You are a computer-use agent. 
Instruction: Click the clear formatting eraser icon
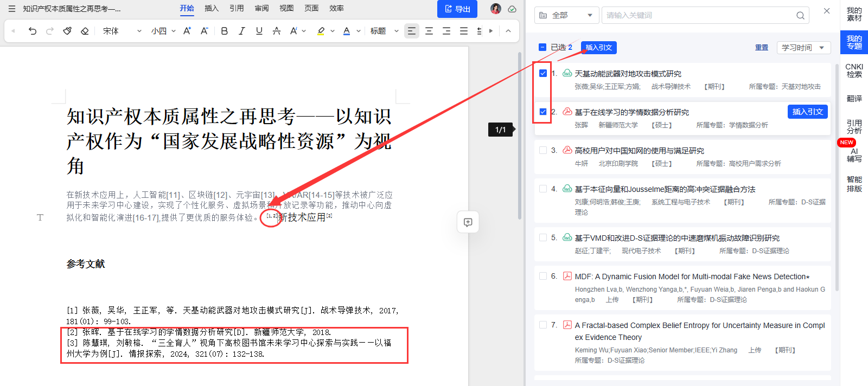tap(85, 31)
